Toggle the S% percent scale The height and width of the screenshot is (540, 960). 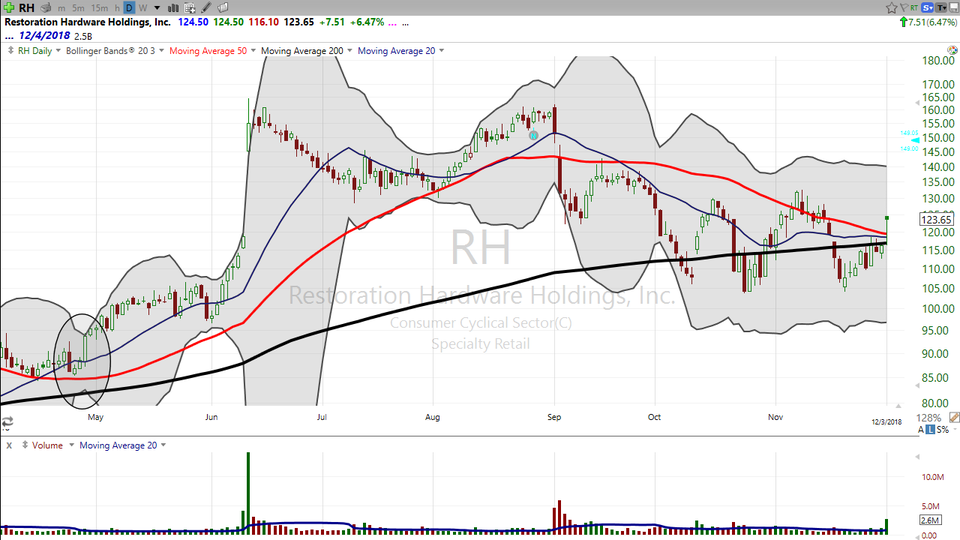942,430
